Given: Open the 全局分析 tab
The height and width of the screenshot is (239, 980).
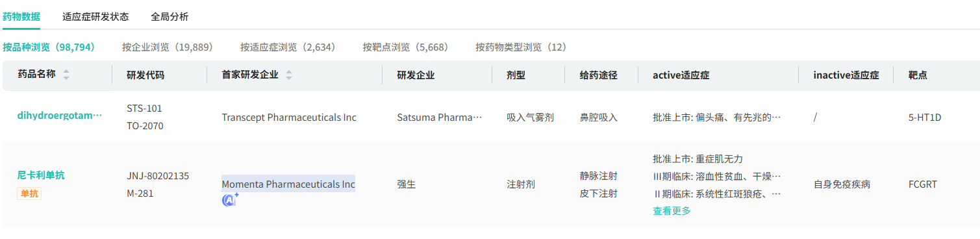Looking at the screenshot, I should [x=170, y=17].
